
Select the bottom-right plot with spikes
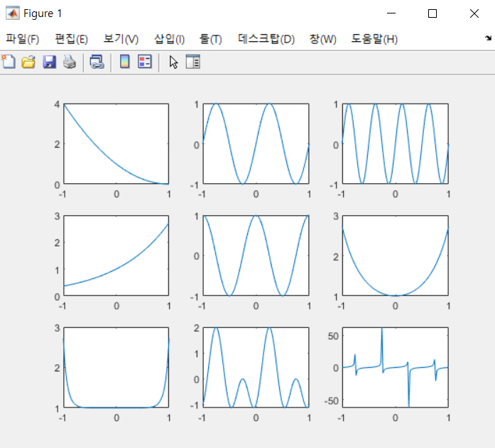(396, 368)
